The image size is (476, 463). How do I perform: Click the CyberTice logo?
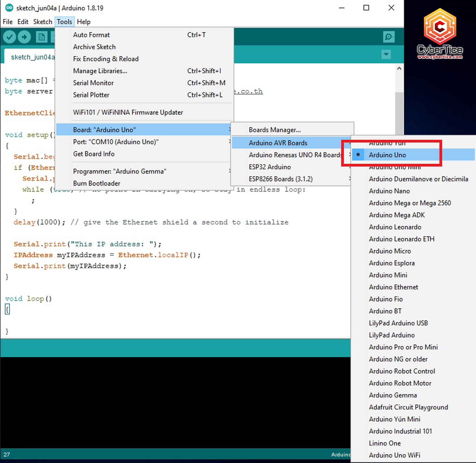tap(440, 34)
